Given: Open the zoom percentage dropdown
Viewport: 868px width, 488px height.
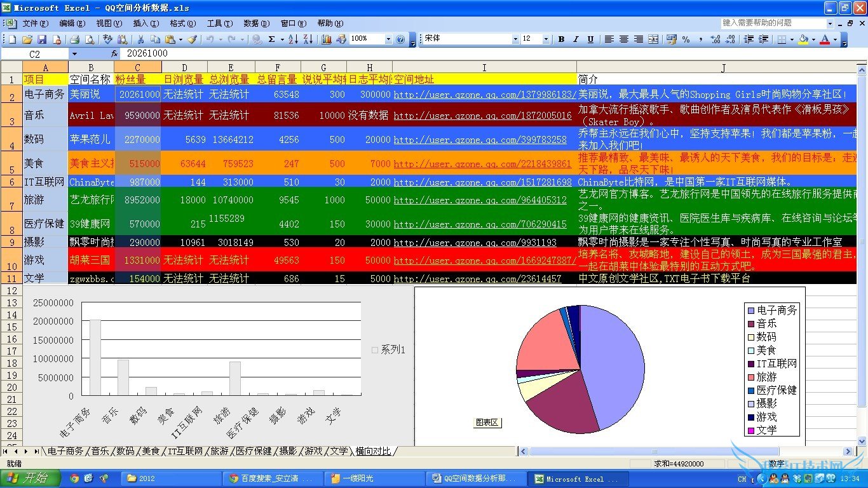Looking at the screenshot, I should pos(388,39).
